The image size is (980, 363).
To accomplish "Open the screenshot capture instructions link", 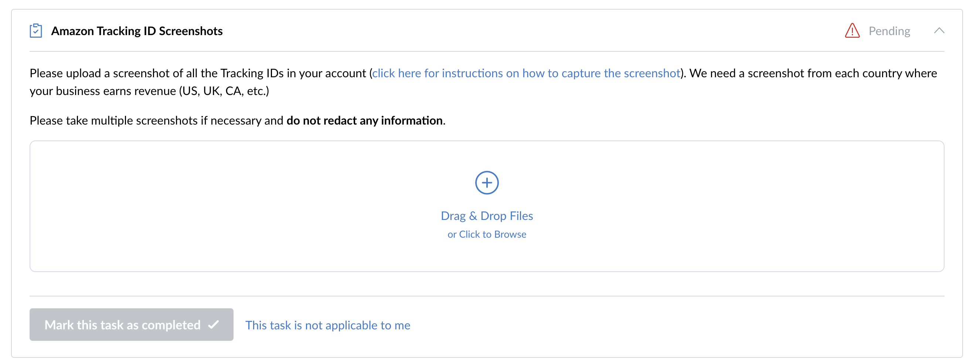I will click(526, 73).
